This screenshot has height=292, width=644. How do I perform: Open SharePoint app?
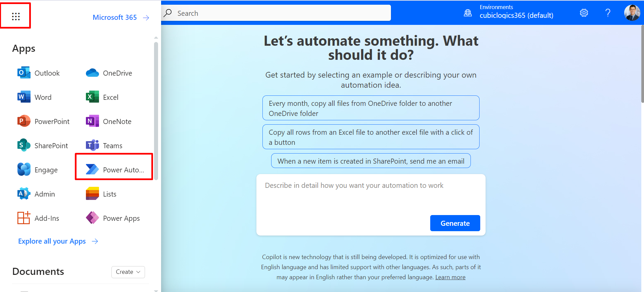pyautogui.click(x=42, y=145)
